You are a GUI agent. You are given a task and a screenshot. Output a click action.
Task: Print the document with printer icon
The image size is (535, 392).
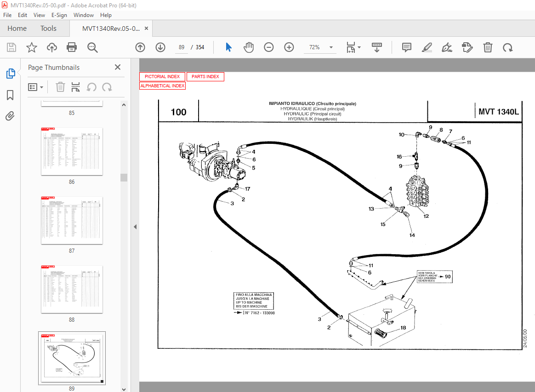(72, 47)
